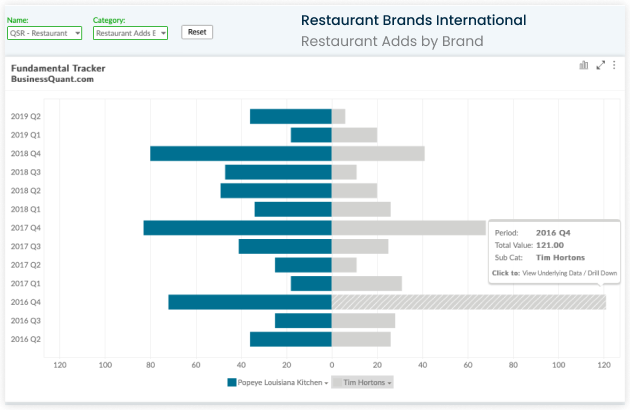Click the BusinessQuant.com text
The height and width of the screenshot is (410, 630).
52,79
